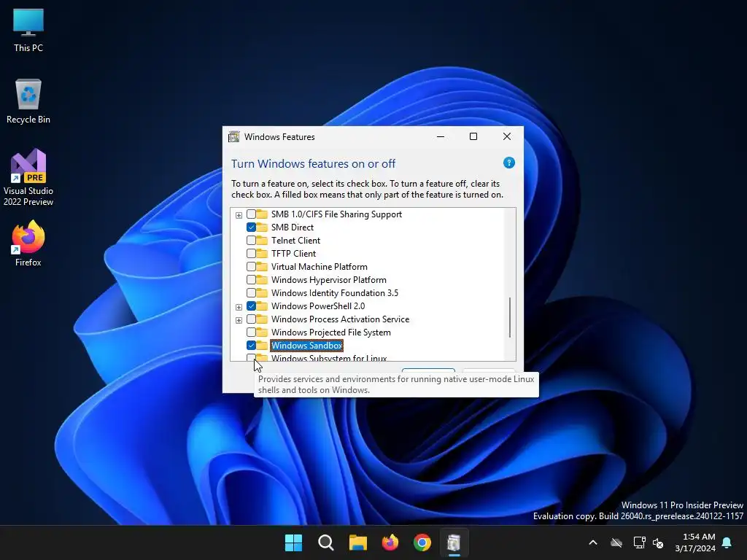Image resolution: width=747 pixels, height=560 pixels.
Task: Click the muted volume tray icon
Action: [658, 542]
